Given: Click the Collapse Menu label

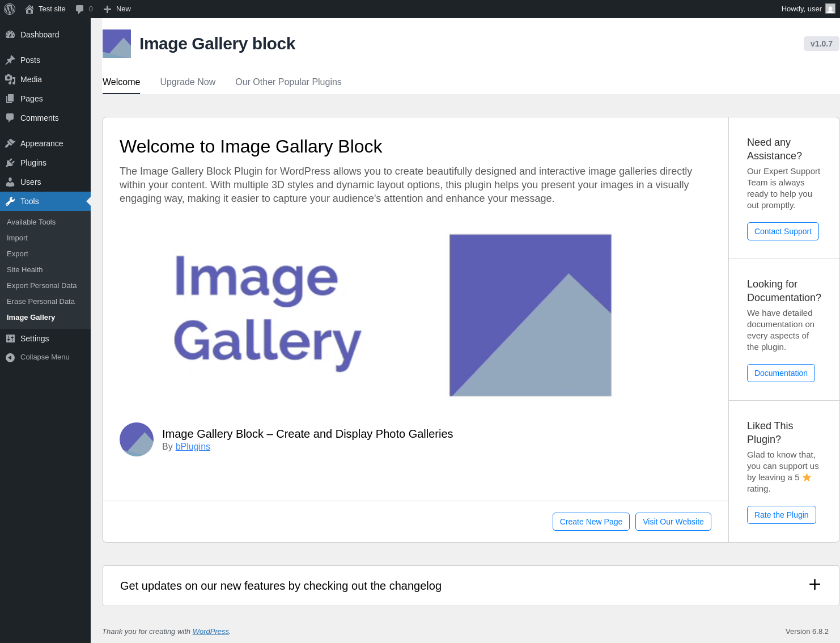Looking at the screenshot, I should point(45,357).
